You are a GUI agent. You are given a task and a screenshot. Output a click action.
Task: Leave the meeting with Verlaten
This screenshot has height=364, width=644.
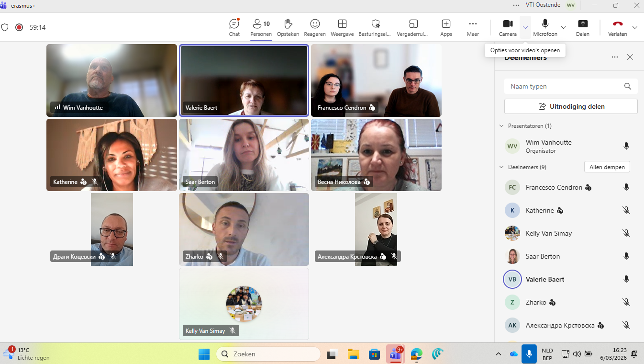click(x=617, y=27)
